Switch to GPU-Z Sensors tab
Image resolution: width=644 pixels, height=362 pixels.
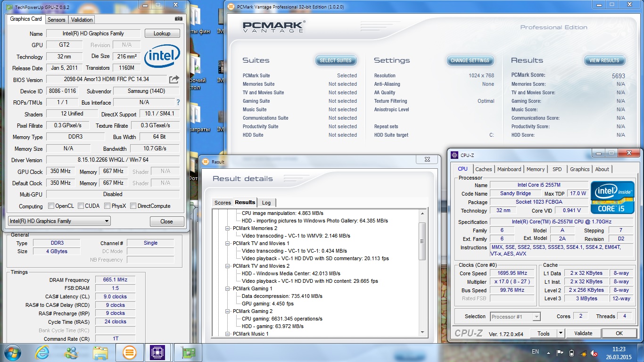(x=57, y=20)
